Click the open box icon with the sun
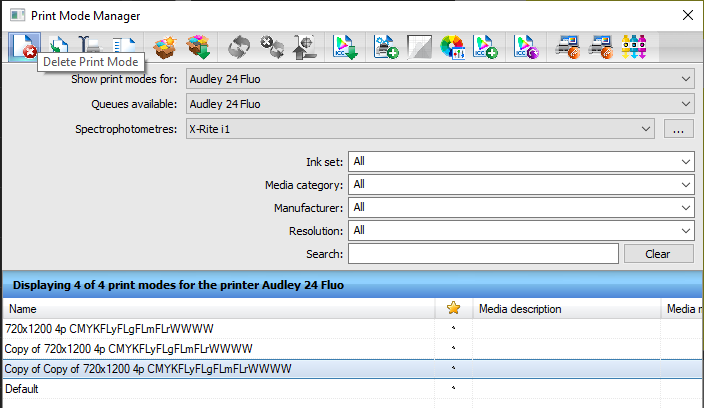This screenshot has width=704, height=408. 165,47
